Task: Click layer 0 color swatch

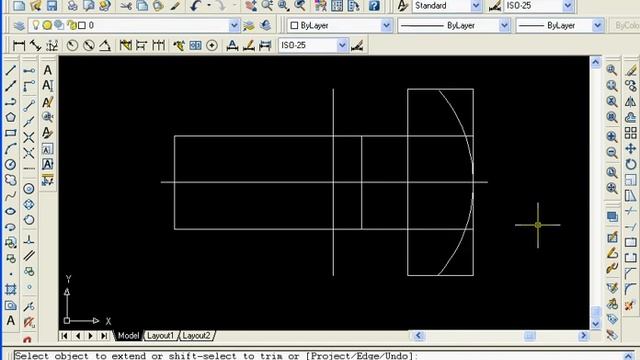Action: (x=82, y=25)
